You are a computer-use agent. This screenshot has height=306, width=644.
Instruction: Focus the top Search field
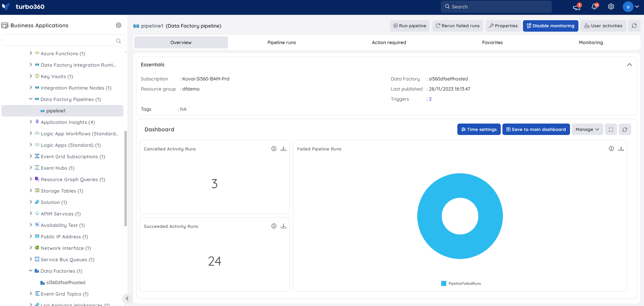tap(496, 7)
